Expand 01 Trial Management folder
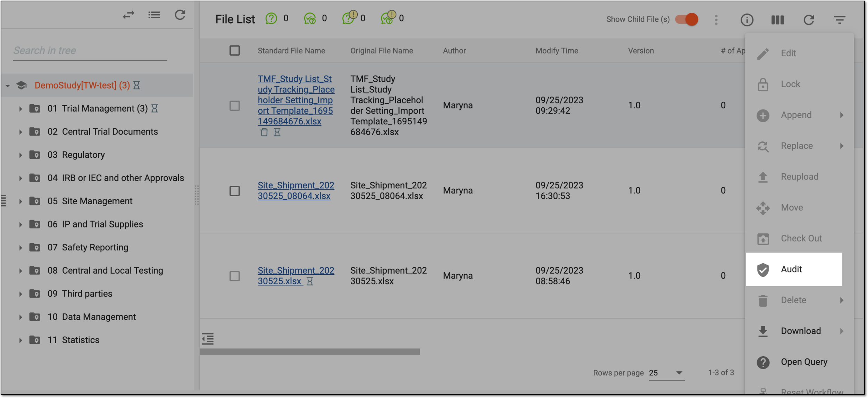The width and height of the screenshot is (868, 398). pos(20,109)
